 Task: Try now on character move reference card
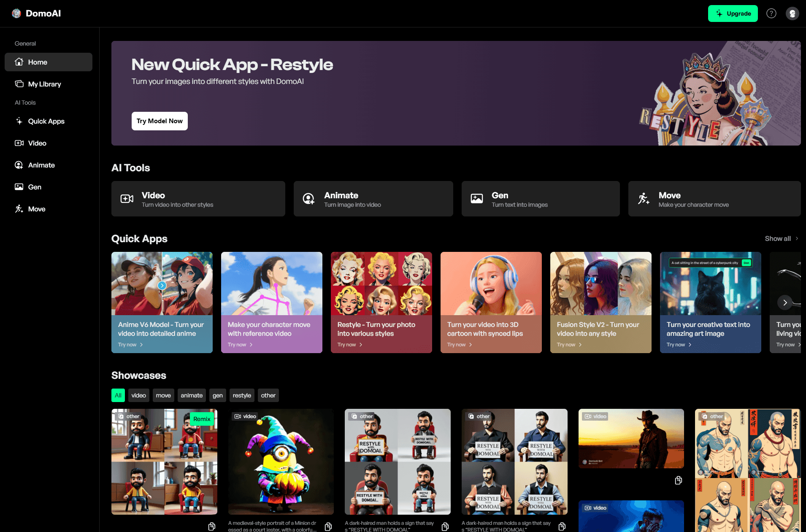click(240, 345)
